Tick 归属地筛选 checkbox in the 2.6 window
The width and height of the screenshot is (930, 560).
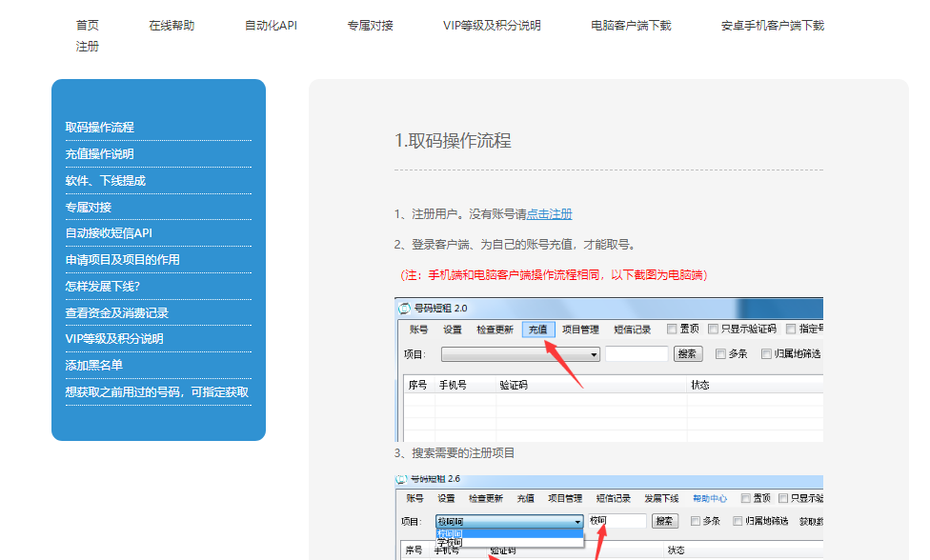click(738, 521)
